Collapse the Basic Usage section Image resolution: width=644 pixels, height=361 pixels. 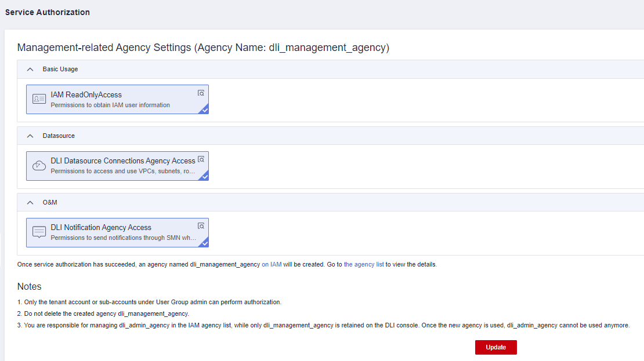(30, 70)
